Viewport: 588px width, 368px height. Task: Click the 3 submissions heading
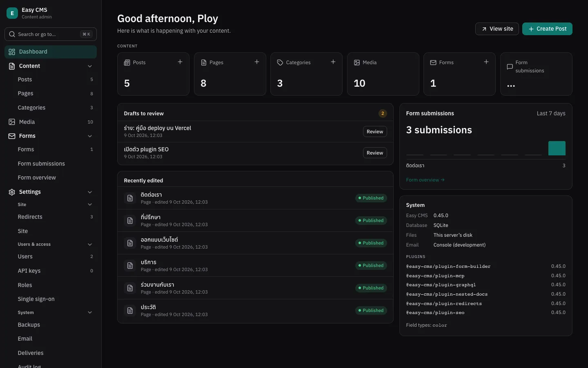tap(439, 130)
